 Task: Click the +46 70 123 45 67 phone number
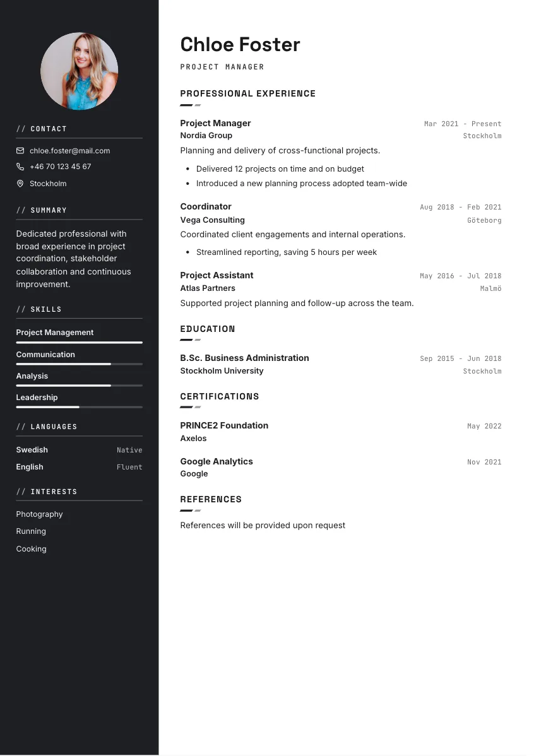pos(61,167)
